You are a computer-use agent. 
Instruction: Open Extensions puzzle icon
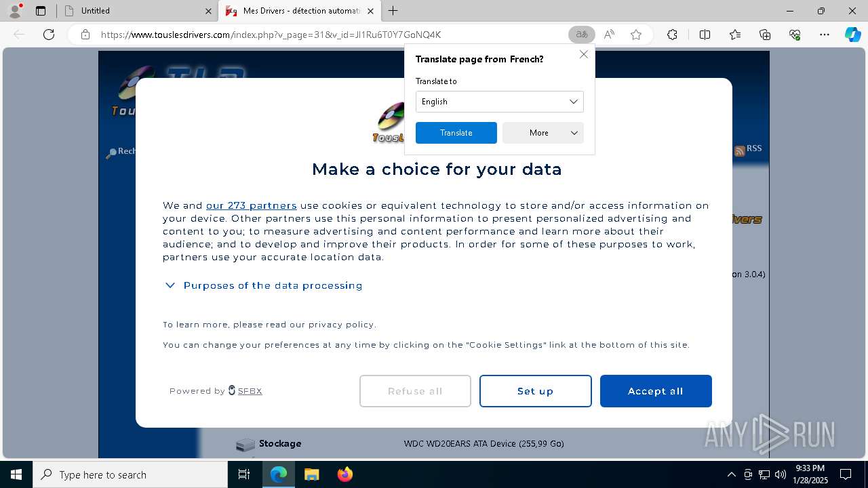point(672,35)
